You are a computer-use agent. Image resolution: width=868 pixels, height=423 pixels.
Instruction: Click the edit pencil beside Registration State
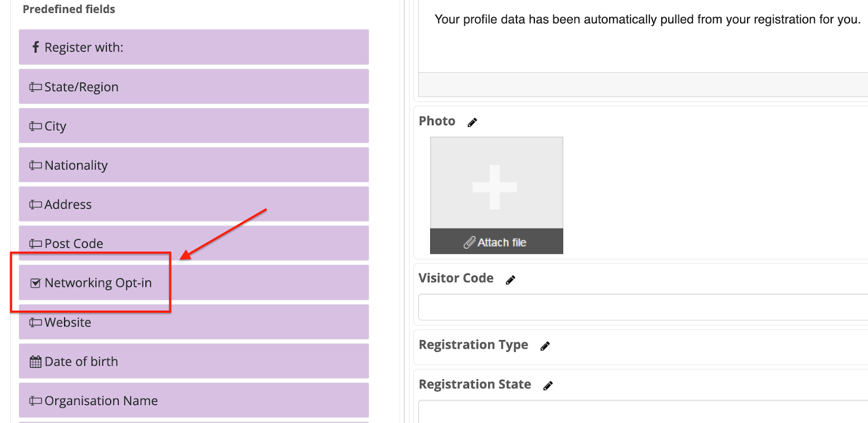[548, 386]
